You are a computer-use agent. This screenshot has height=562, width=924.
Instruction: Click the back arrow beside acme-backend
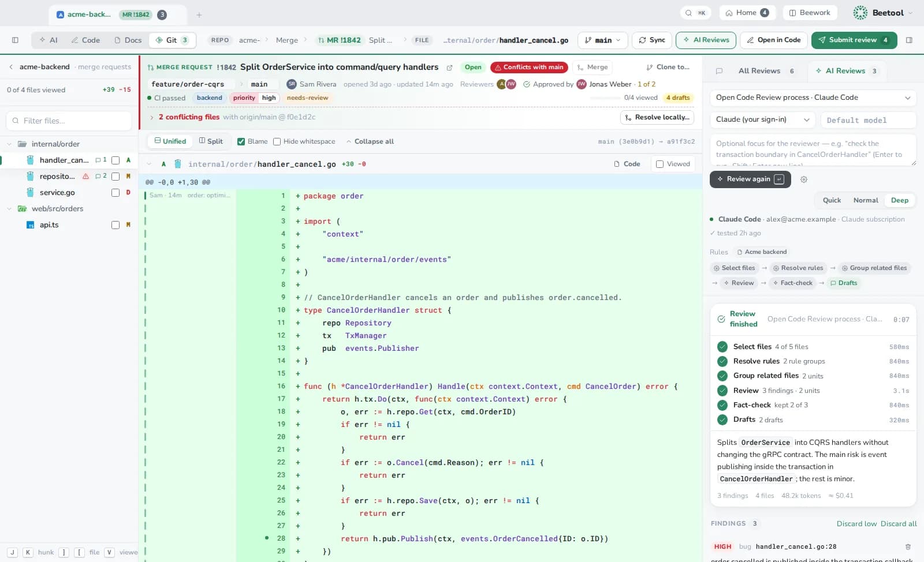[11, 67]
